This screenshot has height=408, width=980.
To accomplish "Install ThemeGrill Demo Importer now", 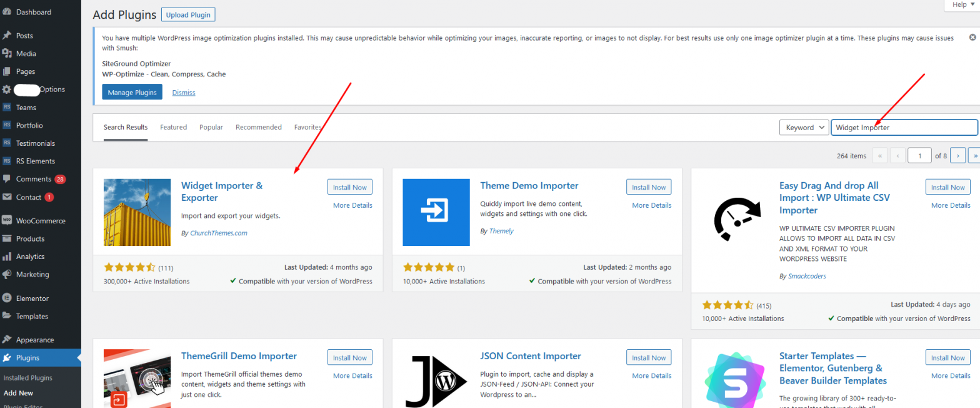I will click(x=350, y=357).
